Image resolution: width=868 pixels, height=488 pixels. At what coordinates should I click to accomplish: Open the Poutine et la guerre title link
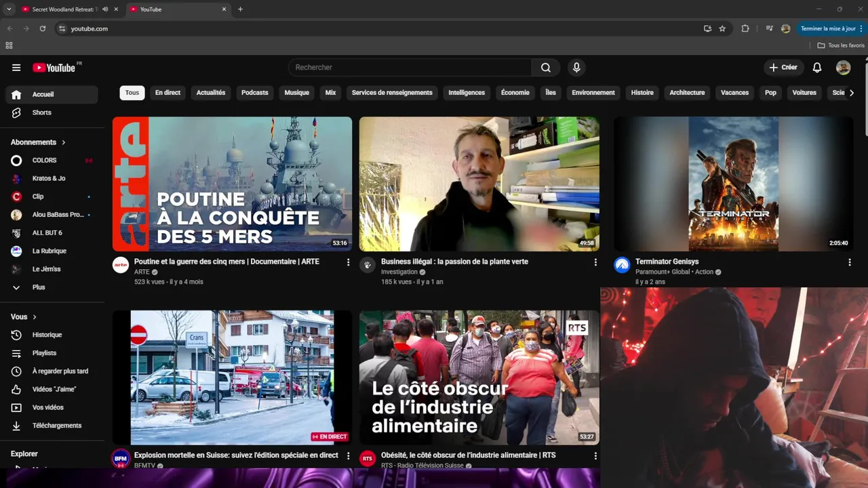[226, 262]
